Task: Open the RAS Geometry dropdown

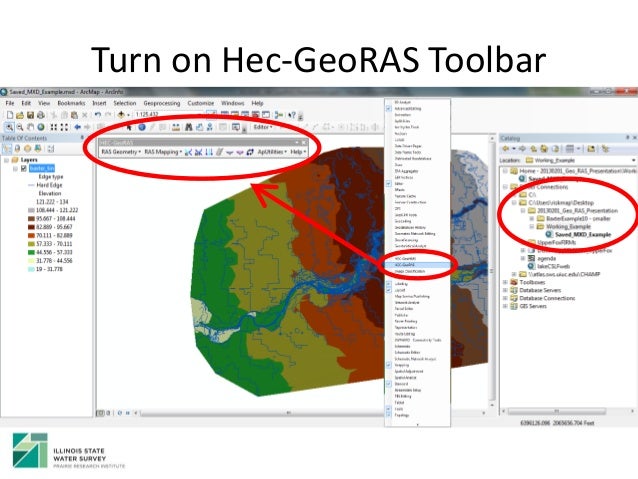Action: click(121, 152)
